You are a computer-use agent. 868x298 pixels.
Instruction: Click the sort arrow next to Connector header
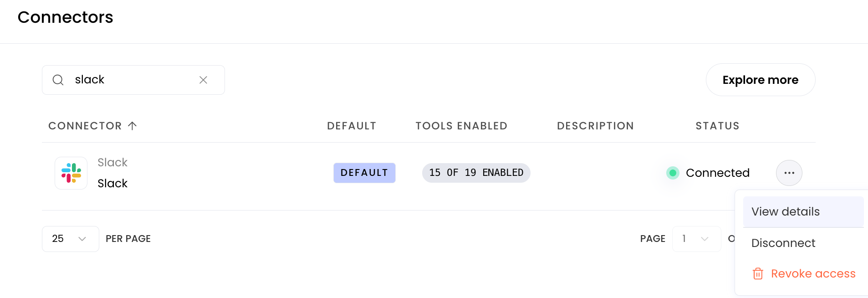click(x=132, y=126)
